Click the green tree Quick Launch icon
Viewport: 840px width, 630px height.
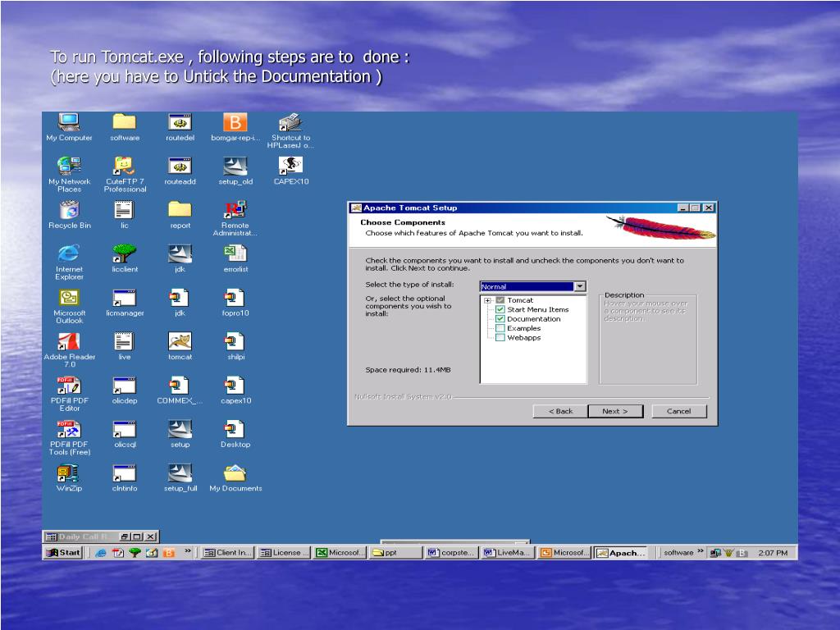[x=135, y=553]
